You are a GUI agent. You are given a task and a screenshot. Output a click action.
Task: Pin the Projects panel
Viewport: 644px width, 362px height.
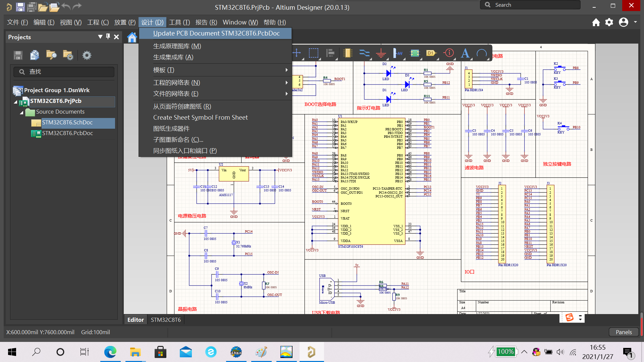pos(108,37)
